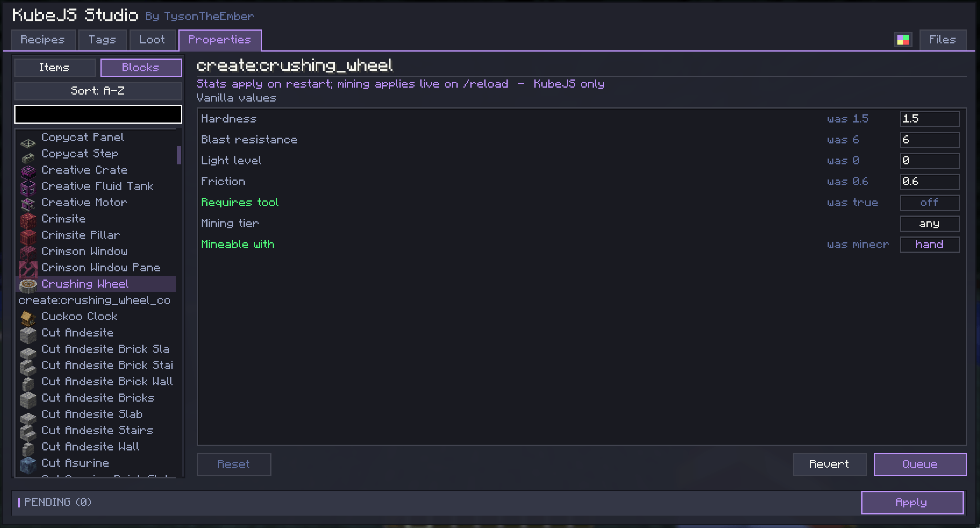The image size is (980, 528).
Task: Click the Cut Andesite Bricks row text
Action: click(x=98, y=398)
